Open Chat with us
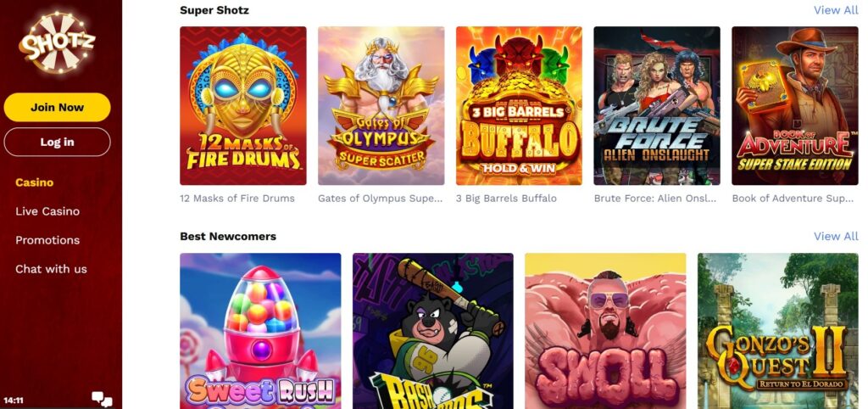The height and width of the screenshot is (409, 868). click(51, 269)
